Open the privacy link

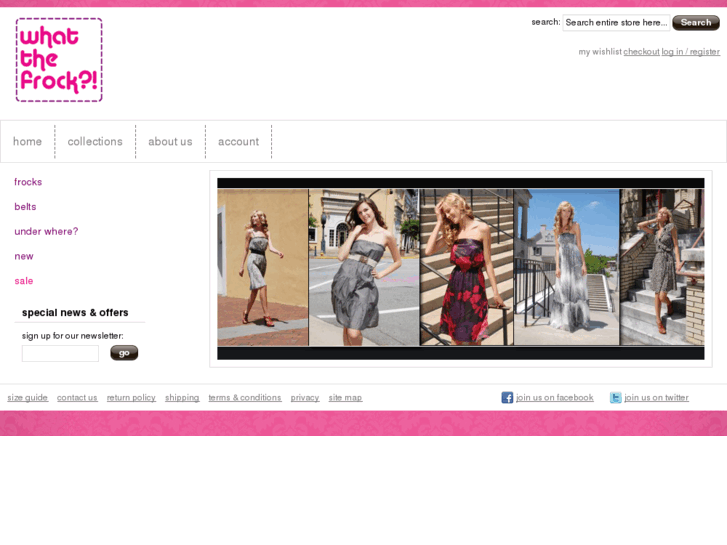(x=305, y=398)
